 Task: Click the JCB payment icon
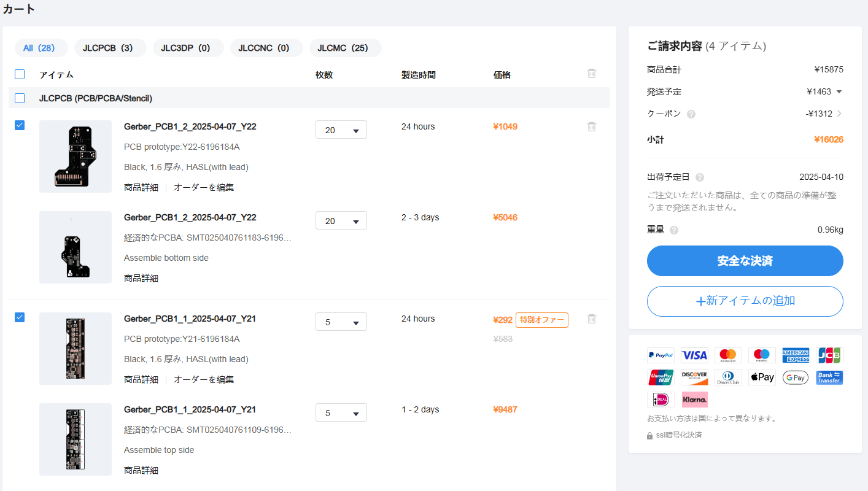click(829, 355)
